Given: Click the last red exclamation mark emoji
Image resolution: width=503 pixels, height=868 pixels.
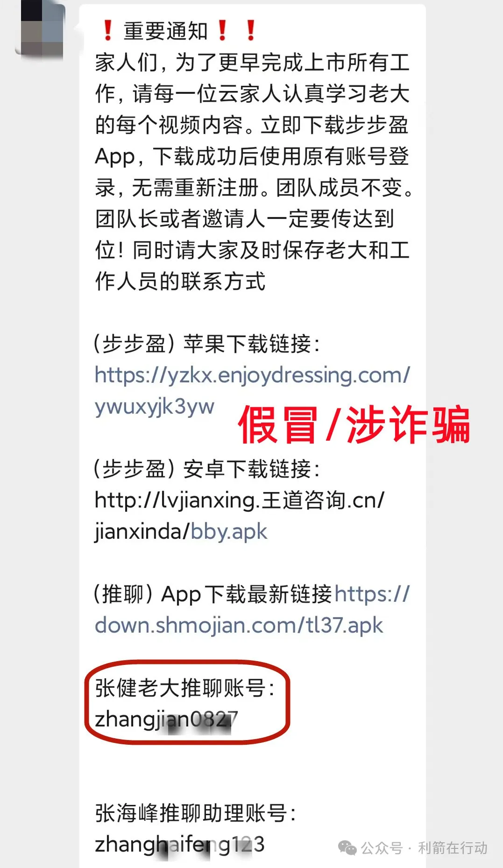Looking at the screenshot, I should pyautogui.click(x=251, y=31).
